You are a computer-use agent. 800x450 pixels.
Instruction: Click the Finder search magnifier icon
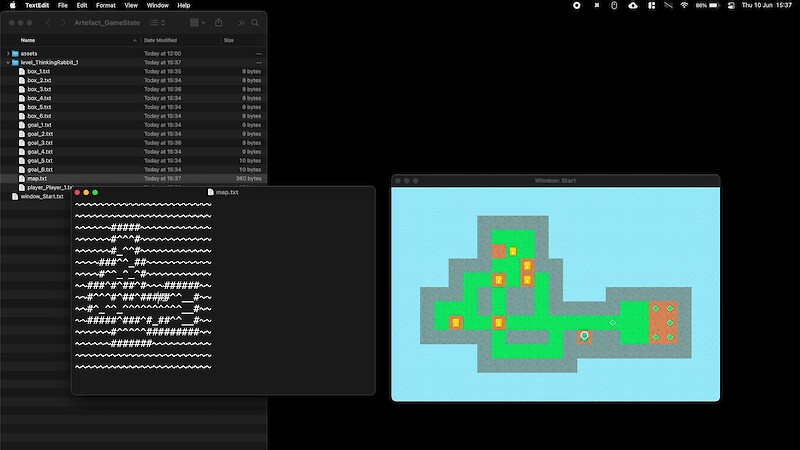click(x=255, y=22)
